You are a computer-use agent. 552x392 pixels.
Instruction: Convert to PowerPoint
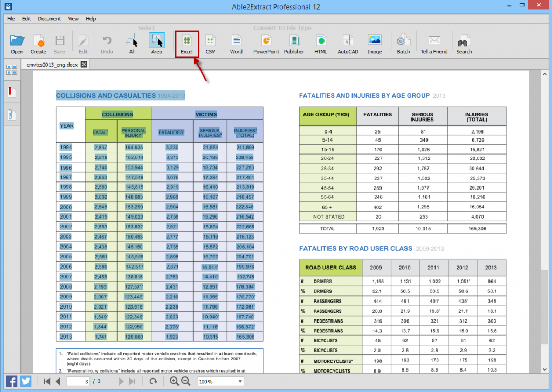(x=266, y=44)
